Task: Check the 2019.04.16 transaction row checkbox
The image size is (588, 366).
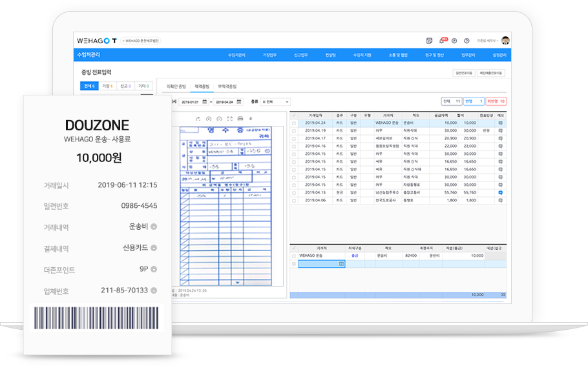Action: coord(294,147)
